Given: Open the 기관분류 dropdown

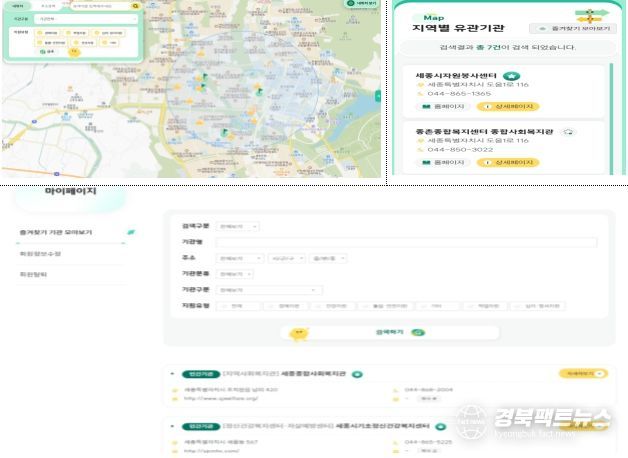Looking at the screenshot, I should click(x=235, y=273).
